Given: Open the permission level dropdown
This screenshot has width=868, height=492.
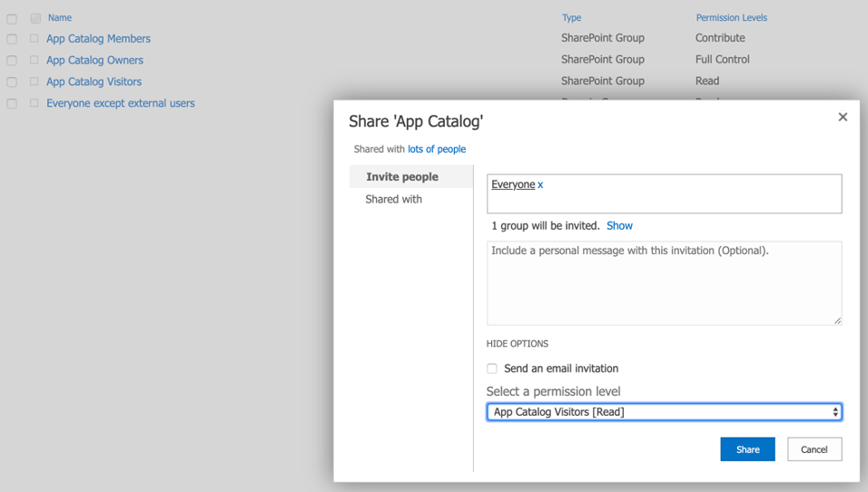Looking at the screenshot, I should (x=665, y=412).
